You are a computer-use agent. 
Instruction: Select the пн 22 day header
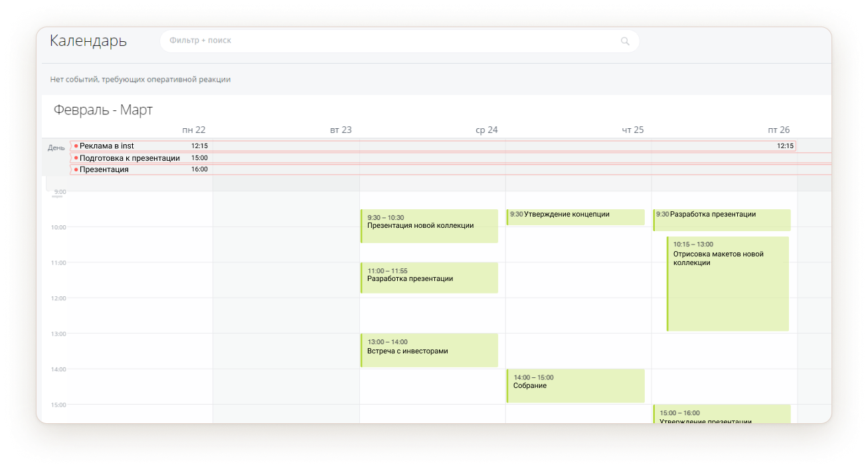point(194,130)
